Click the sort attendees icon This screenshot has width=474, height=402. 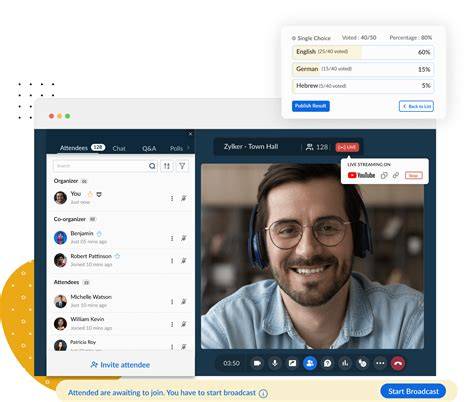[167, 166]
